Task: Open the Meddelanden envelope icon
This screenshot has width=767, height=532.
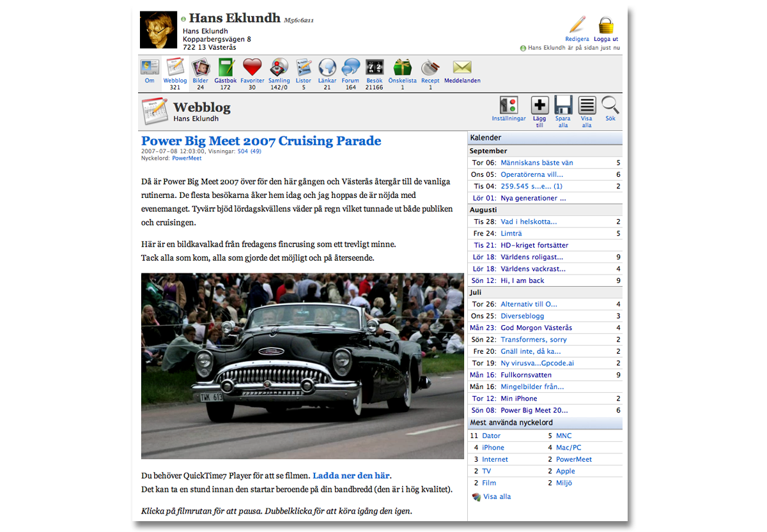Action: pos(462,67)
